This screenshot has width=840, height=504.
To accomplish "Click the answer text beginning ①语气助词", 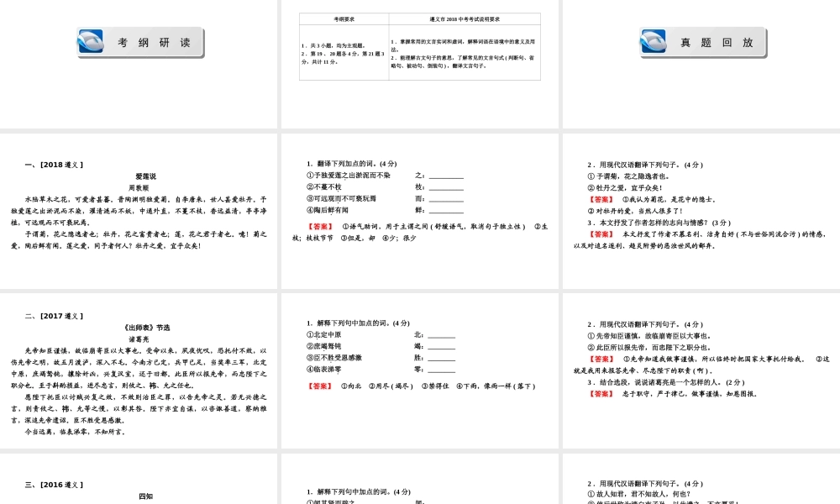I will tap(421, 232).
